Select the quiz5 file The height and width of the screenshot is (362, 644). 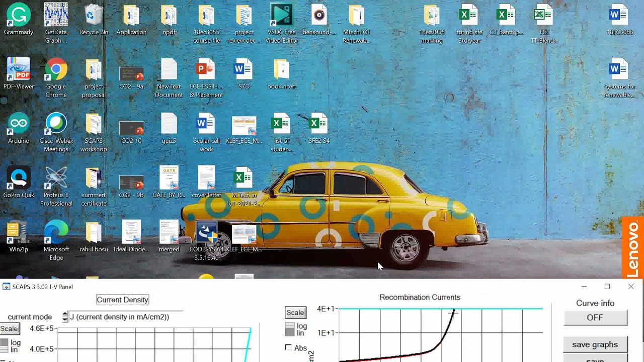point(169,129)
